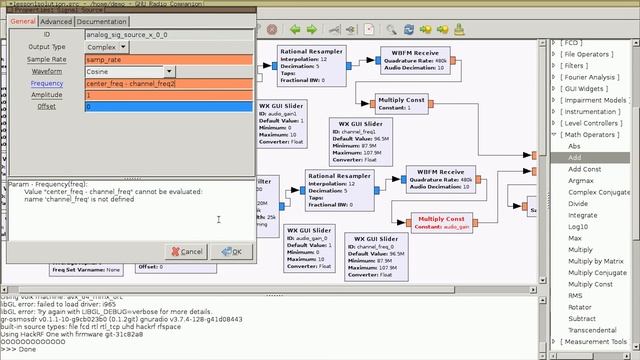
Task: Click the magnifier Find blocks icon
Action: [391, 29]
